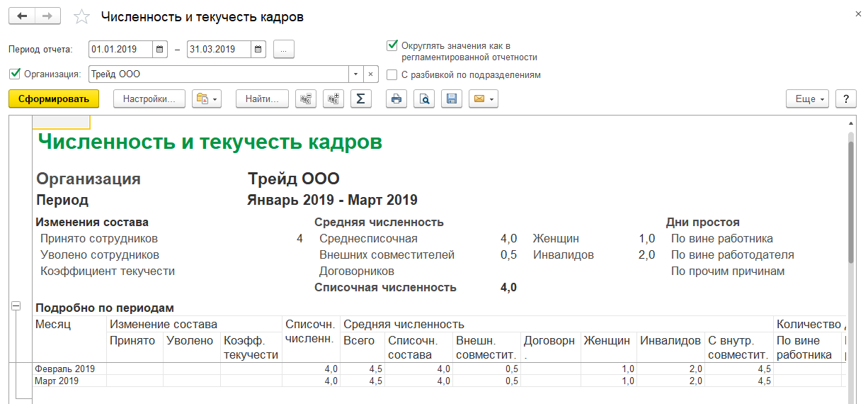
Task: Expand all report groups icon
Action: click(333, 99)
